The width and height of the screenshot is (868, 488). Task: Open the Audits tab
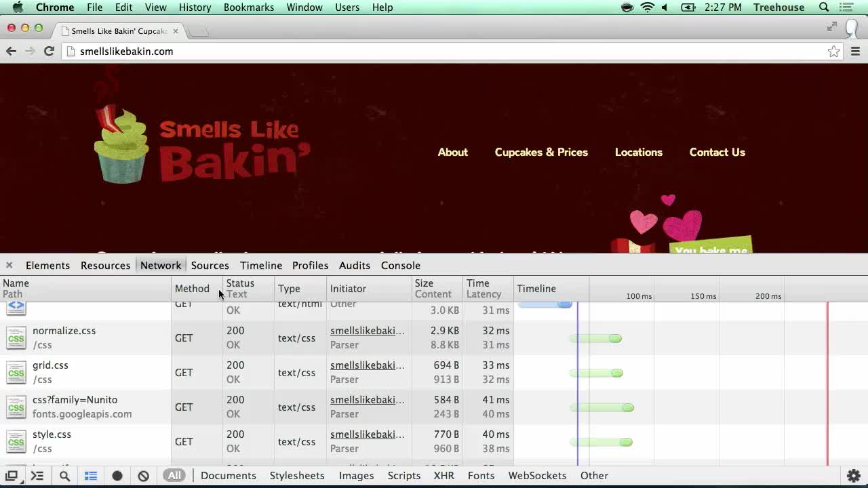coord(355,266)
